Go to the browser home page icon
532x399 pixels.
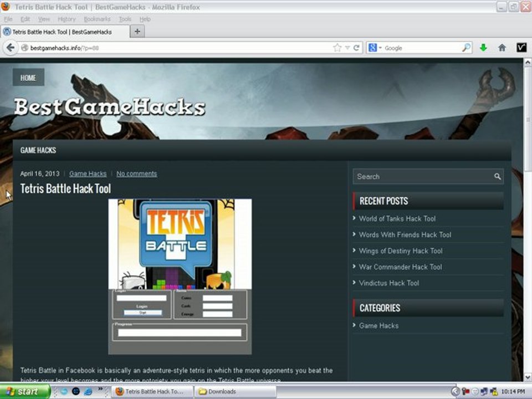502,48
